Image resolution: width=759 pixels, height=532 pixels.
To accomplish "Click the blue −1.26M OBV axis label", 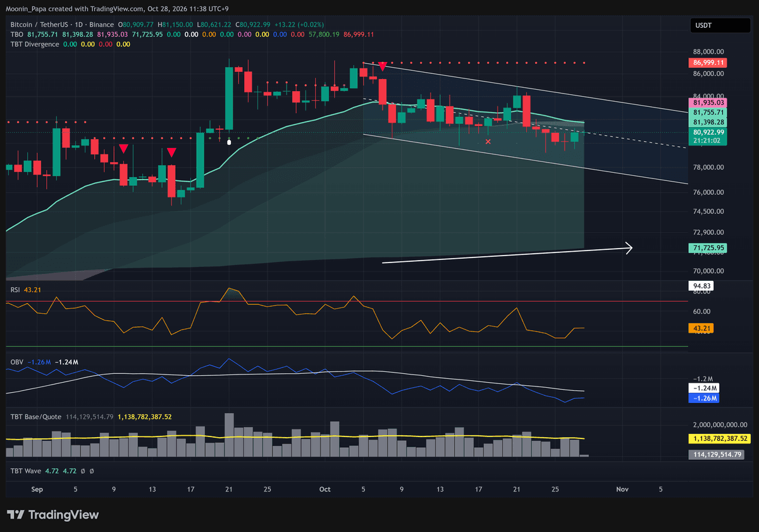I will pyautogui.click(x=705, y=398).
